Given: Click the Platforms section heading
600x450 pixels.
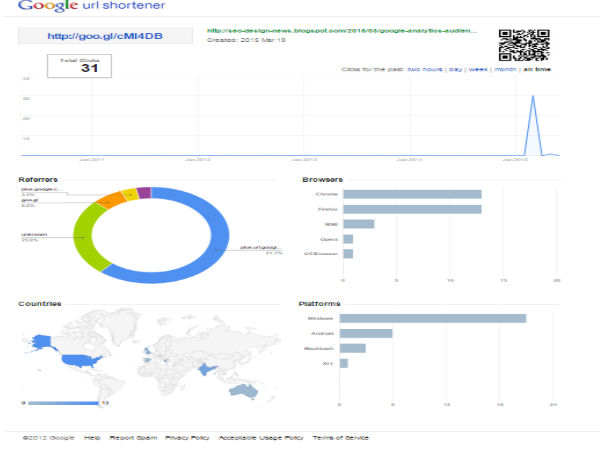Looking at the screenshot, I should click(320, 303).
